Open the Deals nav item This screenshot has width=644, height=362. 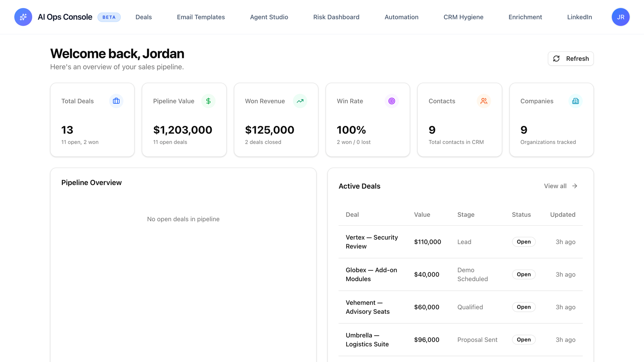coord(144,17)
